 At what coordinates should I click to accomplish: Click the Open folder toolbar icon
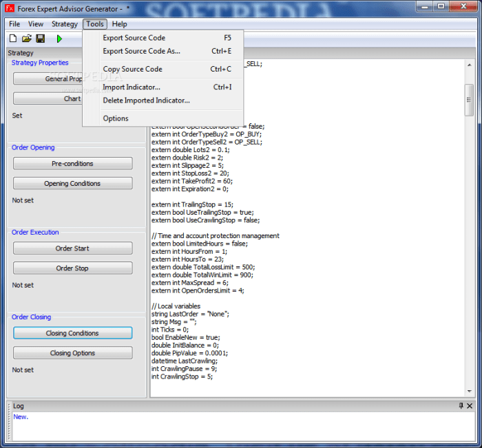click(x=27, y=39)
